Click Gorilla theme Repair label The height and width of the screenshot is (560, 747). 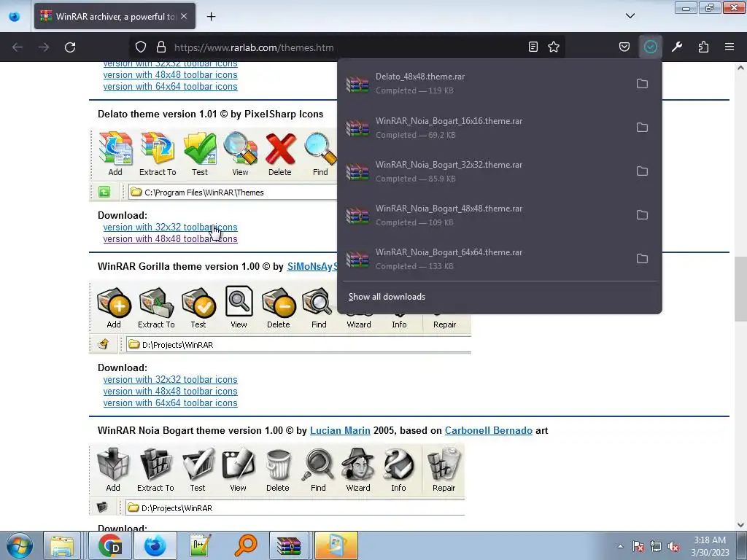tap(444, 324)
